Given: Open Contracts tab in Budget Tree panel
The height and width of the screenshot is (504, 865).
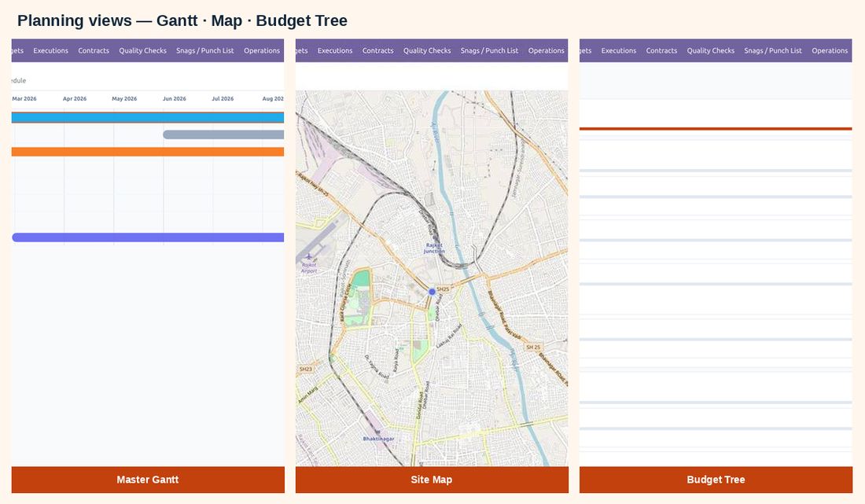Looking at the screenshot, I should point(661,50).
